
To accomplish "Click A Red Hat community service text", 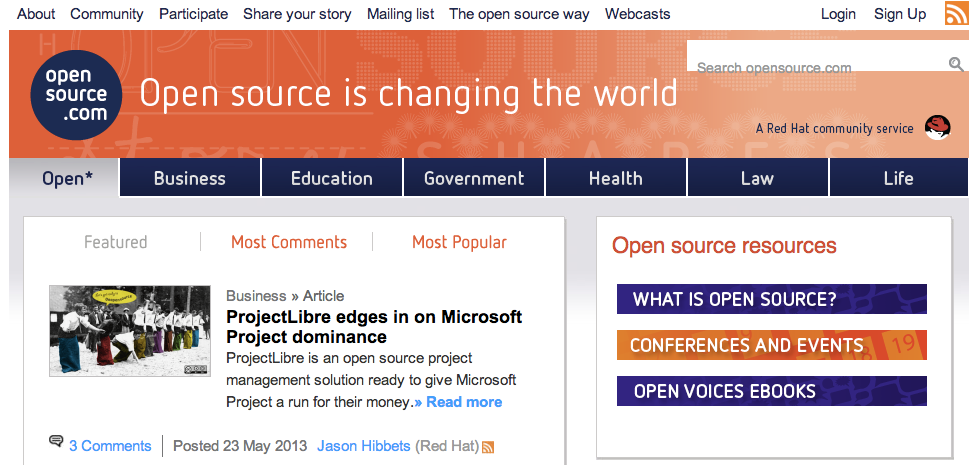I will [835, 129].
